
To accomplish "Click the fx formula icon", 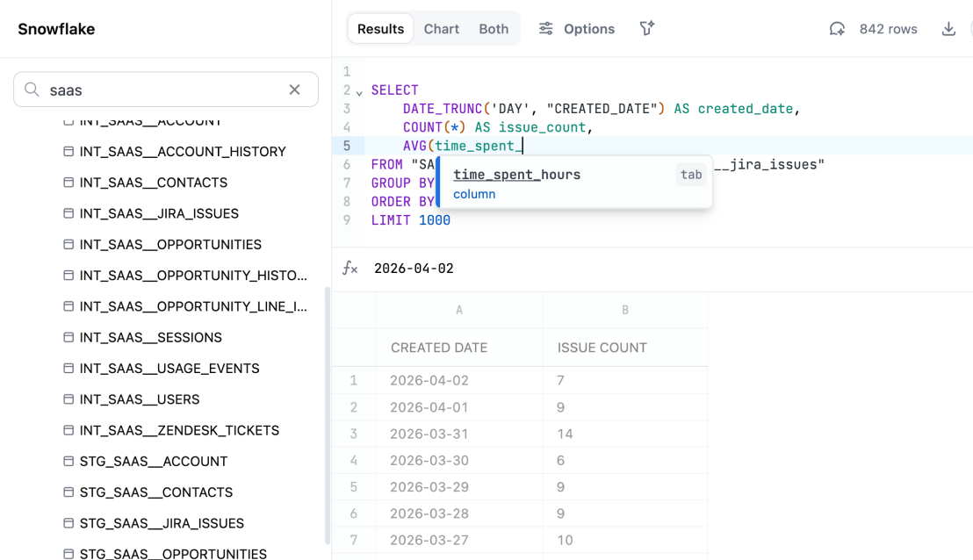I will 350,268.
